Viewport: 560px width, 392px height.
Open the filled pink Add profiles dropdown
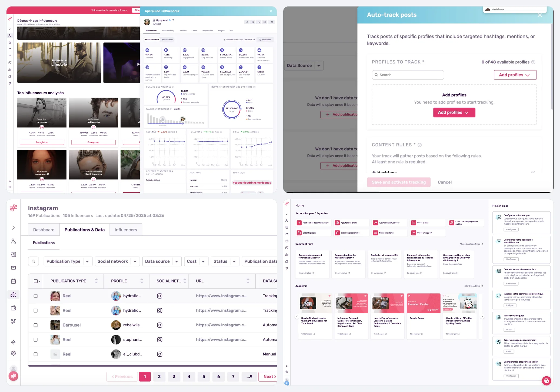tap(454, 112)
